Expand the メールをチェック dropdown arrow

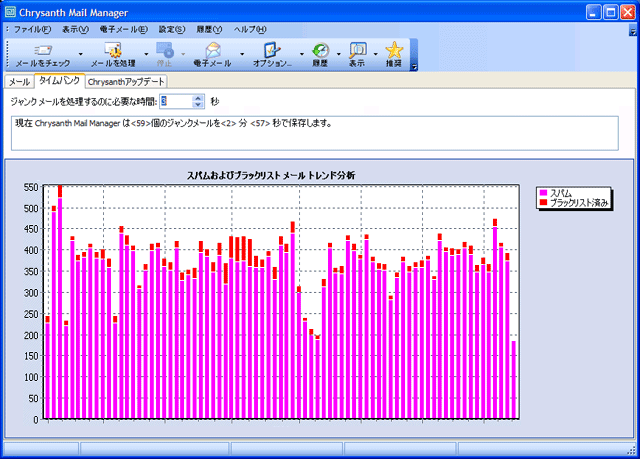(80, 54)
